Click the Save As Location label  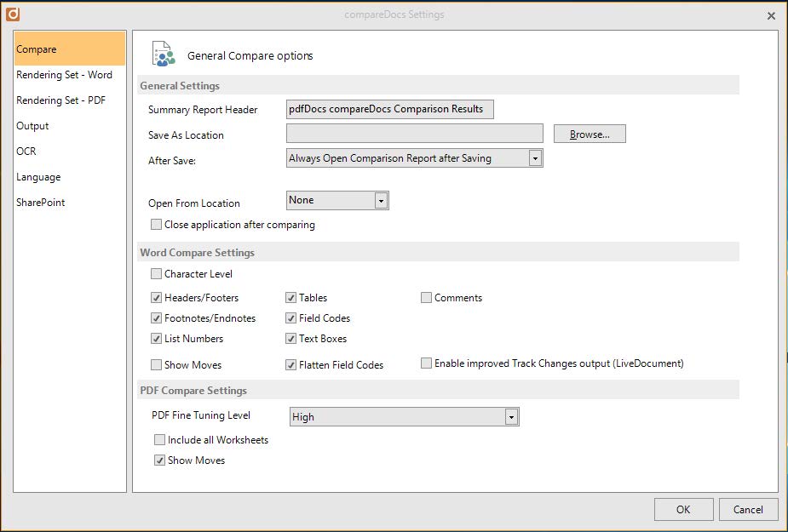pyautogui.click(x=186, y=135)
